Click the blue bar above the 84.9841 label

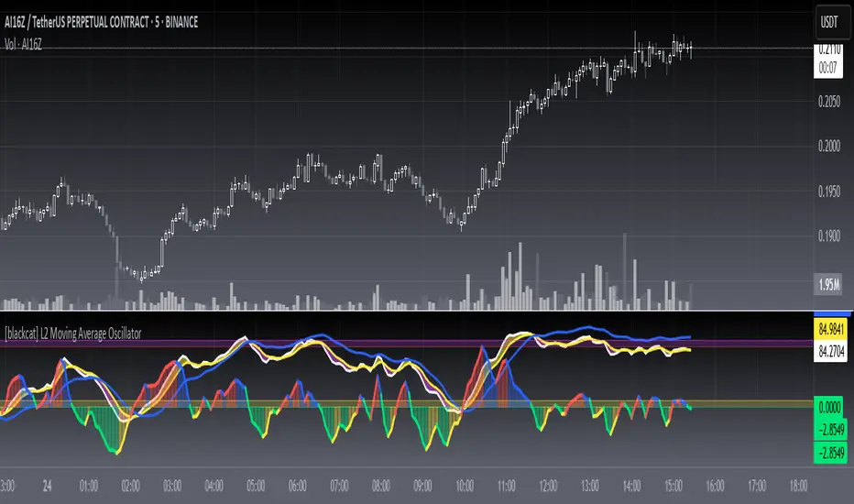(x=832, y=314)
